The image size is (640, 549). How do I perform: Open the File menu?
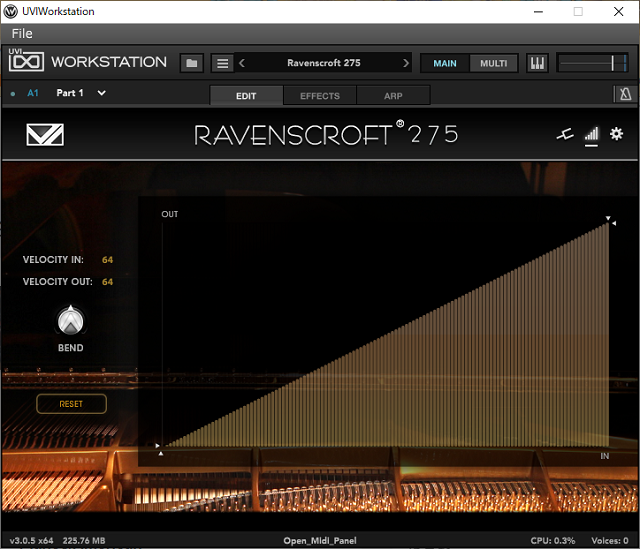pos(22,33)
